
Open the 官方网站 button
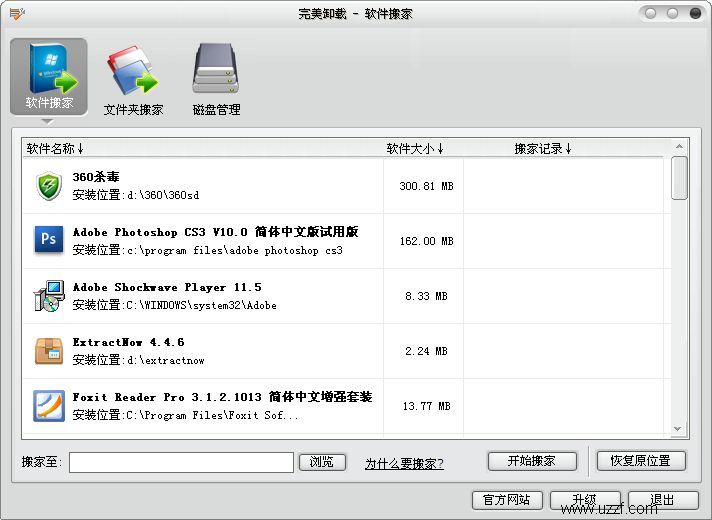point(507,500)
